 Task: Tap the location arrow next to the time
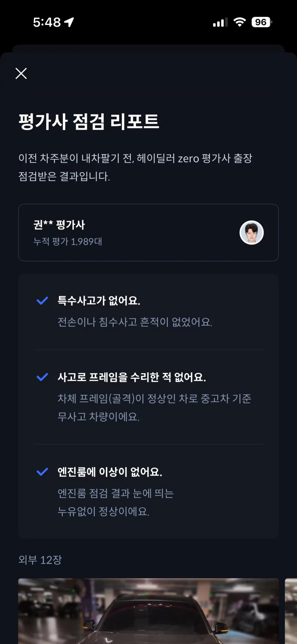click(69, 22)
